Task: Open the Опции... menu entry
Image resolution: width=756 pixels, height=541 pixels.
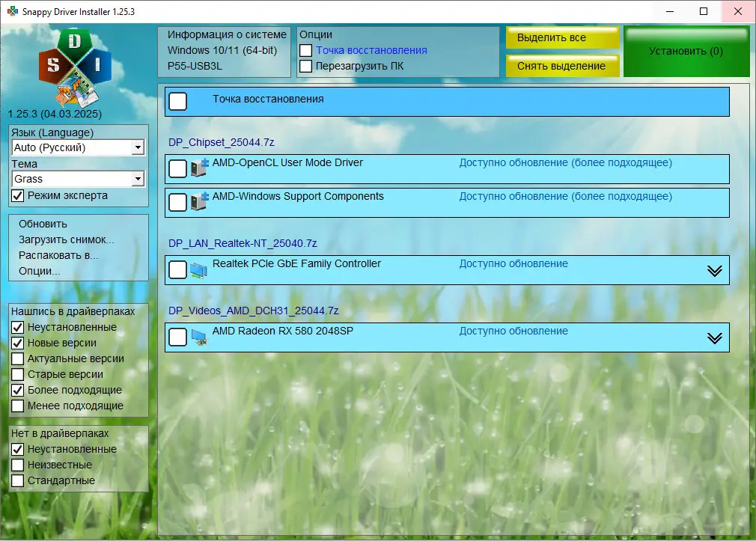Action: point(40,271)
